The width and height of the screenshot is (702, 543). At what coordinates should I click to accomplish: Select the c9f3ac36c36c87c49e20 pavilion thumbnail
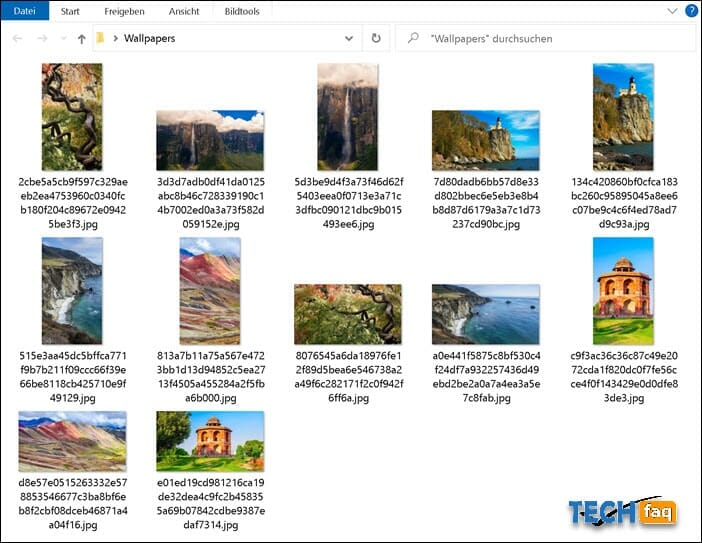623,291
